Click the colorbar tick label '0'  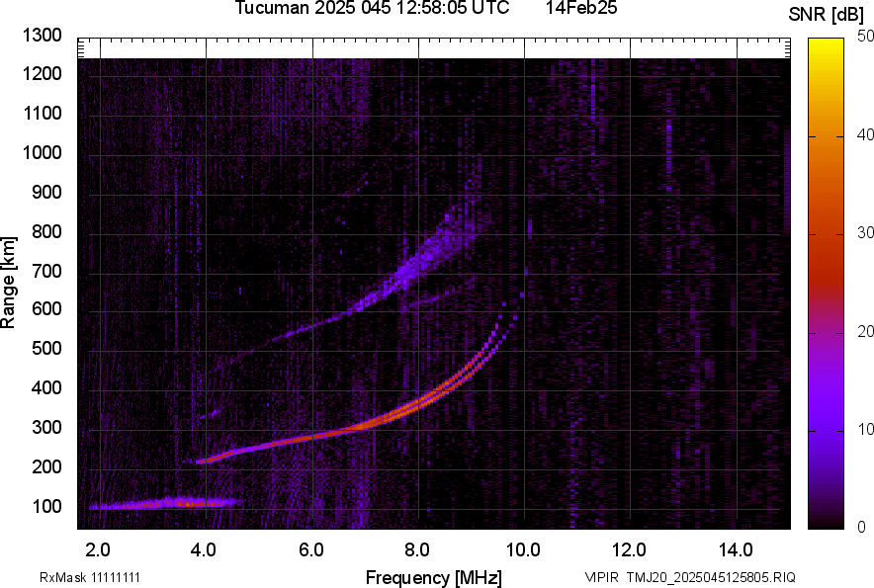(862, 527)
